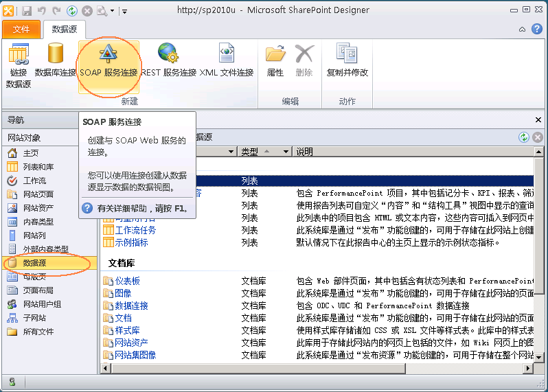Click the gray stop icon in data source header
Image resolution: width=548 pixels, height=392 pixels.
[538, 137]
